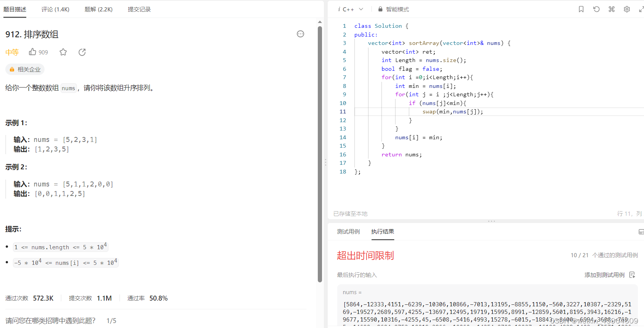Click 添加到测试用例 add to test cases
Screen dimensions: 644x328
pyautogui.click(x=604, y=275)
